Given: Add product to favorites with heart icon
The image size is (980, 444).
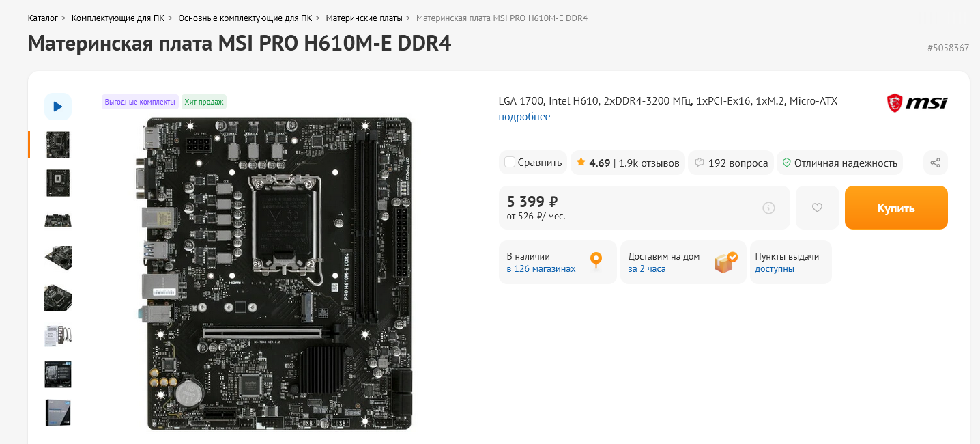Looking at the screenshot, I should point(817,208).
